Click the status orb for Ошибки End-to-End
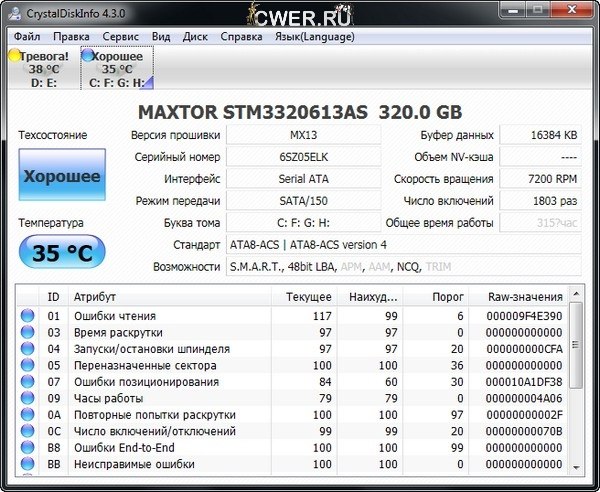 (x=28, y=448)
